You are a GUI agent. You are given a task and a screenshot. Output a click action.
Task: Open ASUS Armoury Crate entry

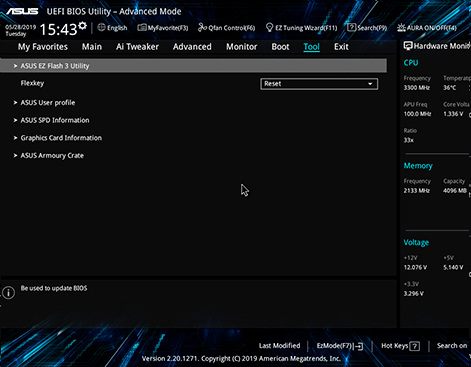coord(52,155)
